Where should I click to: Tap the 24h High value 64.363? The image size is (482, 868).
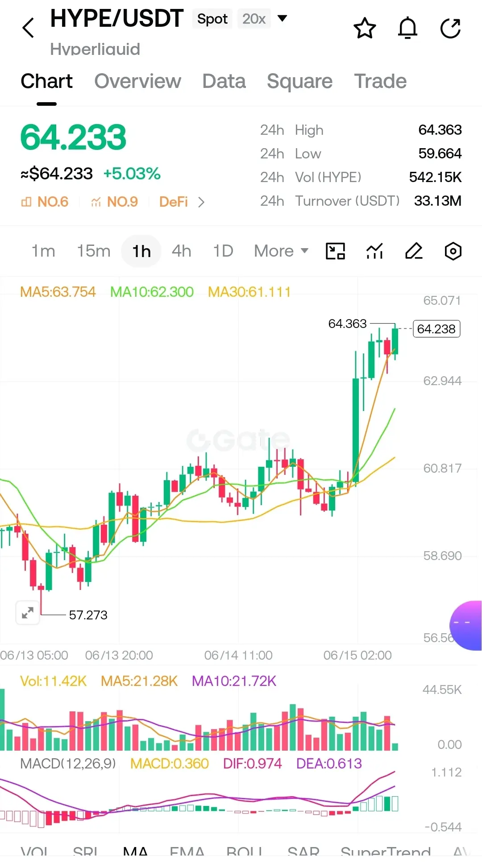pos(440,130)
